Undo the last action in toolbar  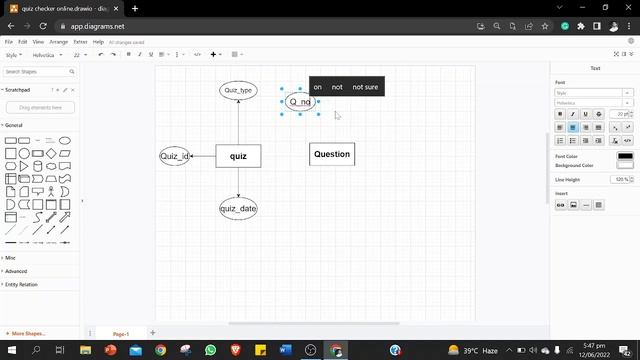[x=101, y=55]
